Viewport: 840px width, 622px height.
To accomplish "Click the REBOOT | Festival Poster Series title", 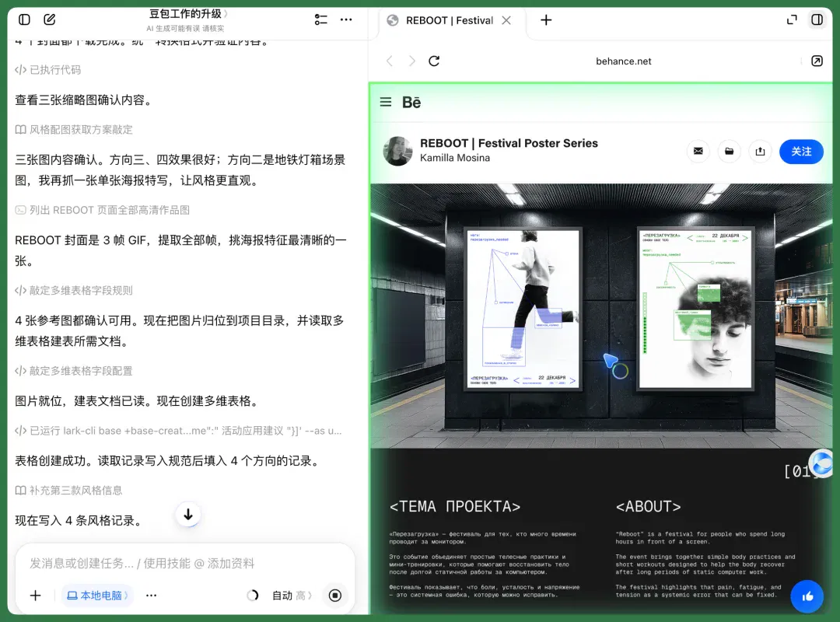I will [509, 143].
